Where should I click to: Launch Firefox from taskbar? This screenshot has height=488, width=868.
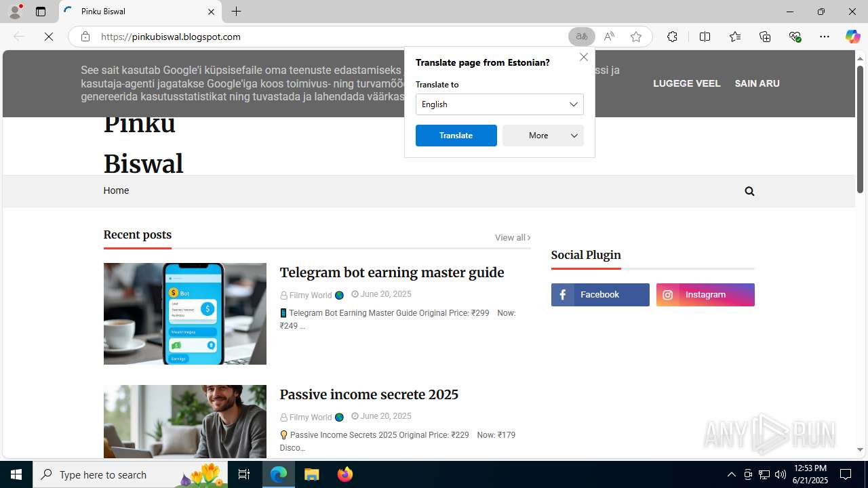(x=345, y=474)
